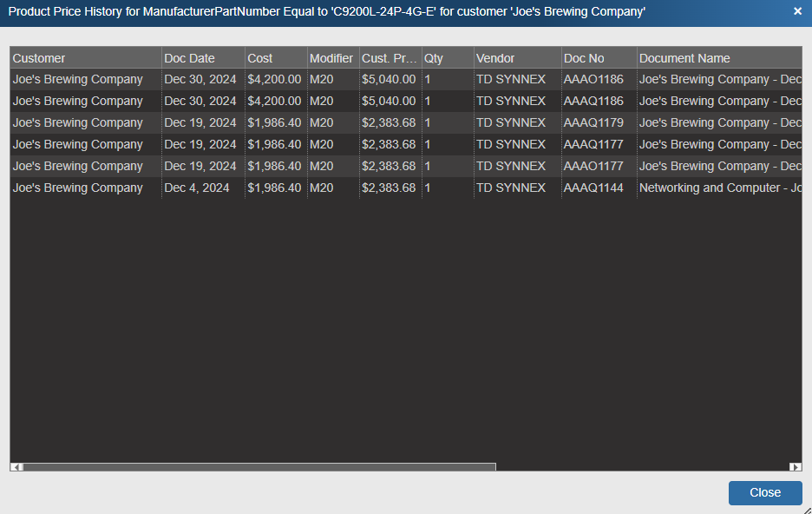
Task: Sort by the Customer column header
Action: [x=86, y=58]
